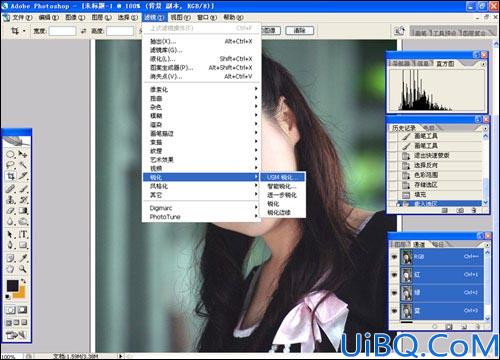Switch to Full Screen mode
This screenshot has width=500, height=360.
24,323
